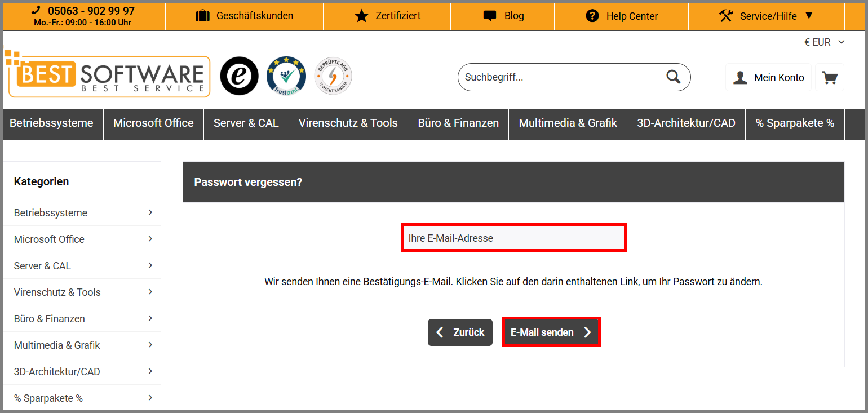Click the Ihre E-Mail-Adresse input field

[x=513, y=238]
